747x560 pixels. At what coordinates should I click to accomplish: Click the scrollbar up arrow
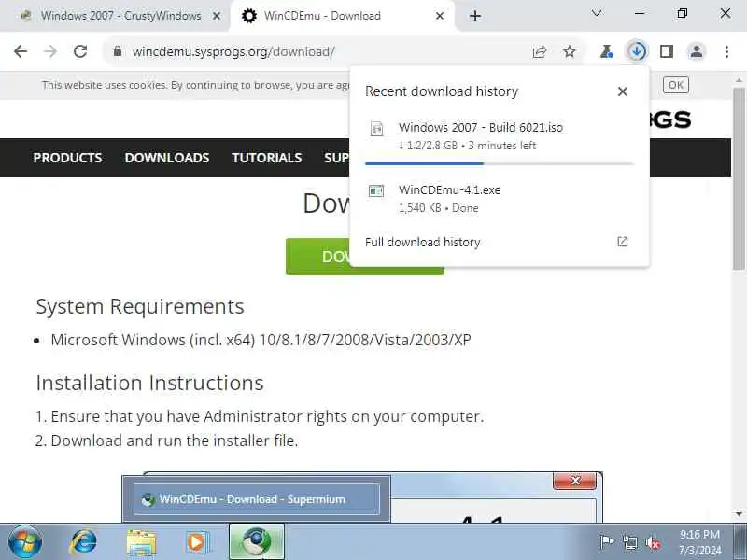[739, 80]
